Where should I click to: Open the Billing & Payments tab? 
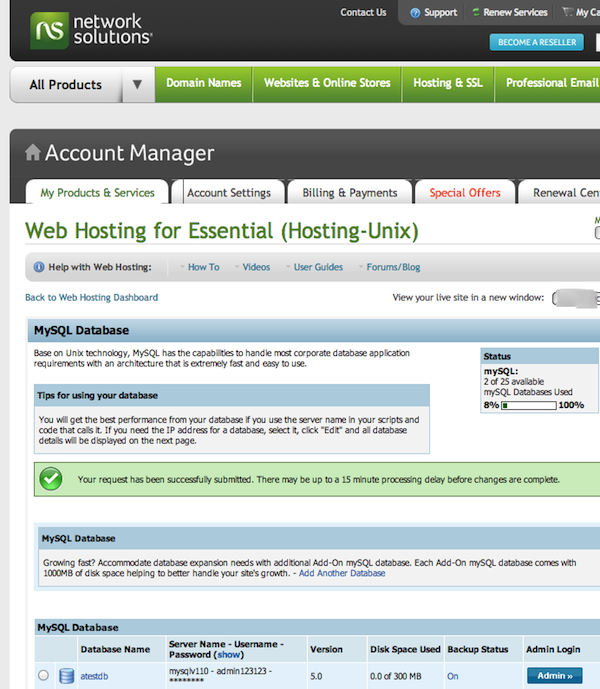[349, 193]
